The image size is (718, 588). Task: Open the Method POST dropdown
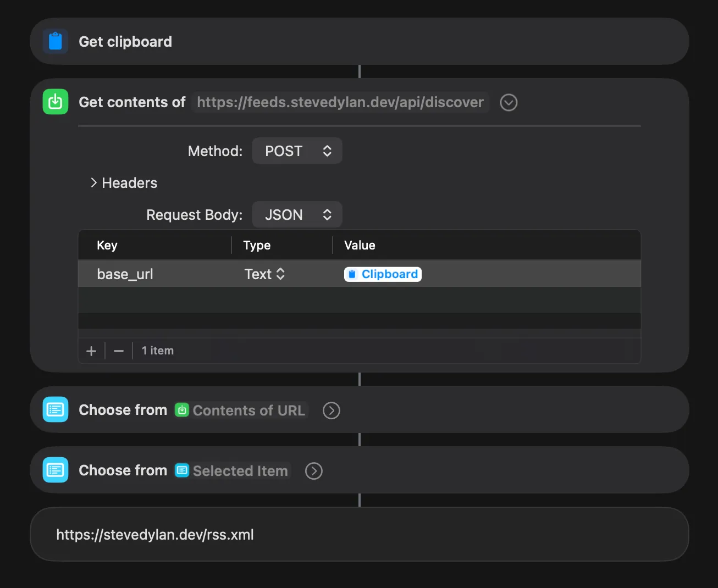point(297,151)
